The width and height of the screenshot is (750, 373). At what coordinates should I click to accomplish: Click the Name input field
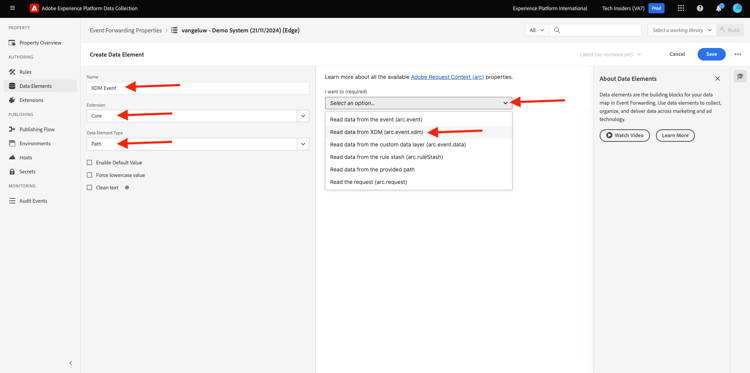[198, 88]
